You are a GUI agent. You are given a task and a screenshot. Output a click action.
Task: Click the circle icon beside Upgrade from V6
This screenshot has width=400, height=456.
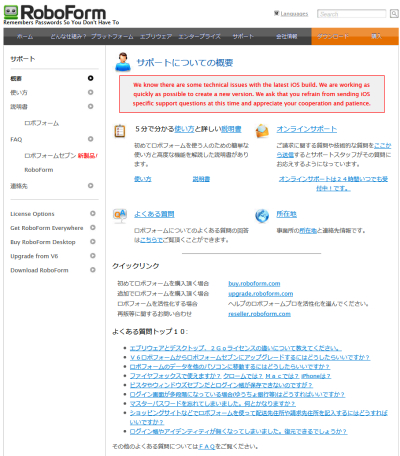[93, 256]
